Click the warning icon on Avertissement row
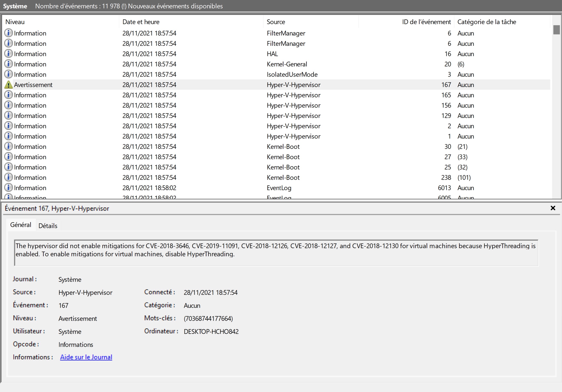The image size is (562, 392). (x=8, y=85)
